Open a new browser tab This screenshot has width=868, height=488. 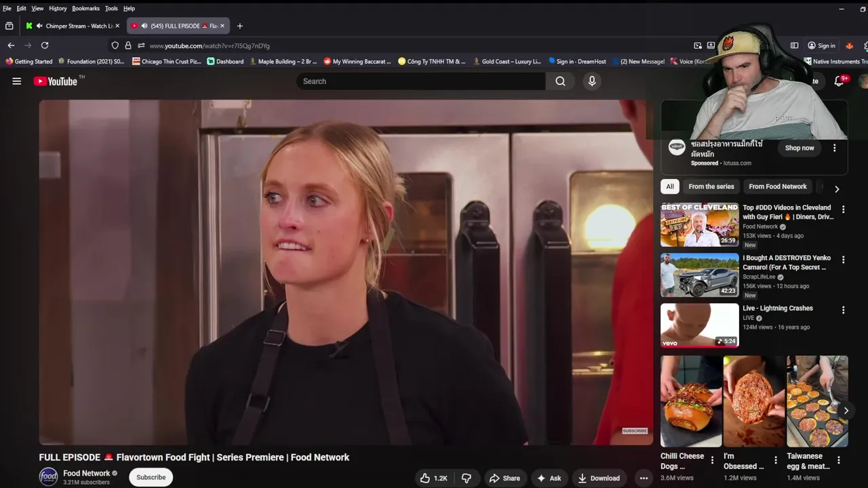tap(239, 26)
